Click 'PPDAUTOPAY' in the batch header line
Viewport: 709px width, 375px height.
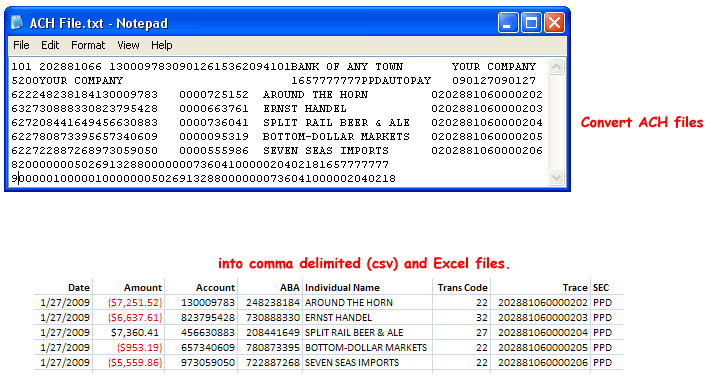396,81
